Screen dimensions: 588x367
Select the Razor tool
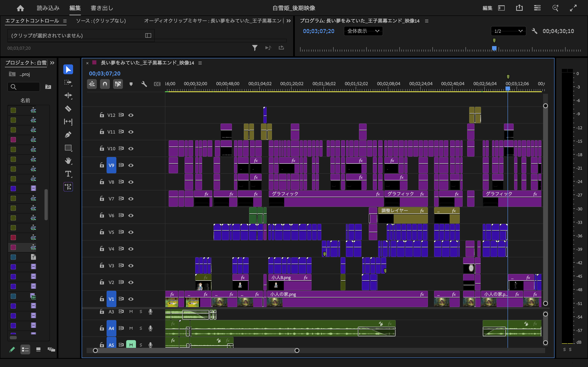(68, 108)
